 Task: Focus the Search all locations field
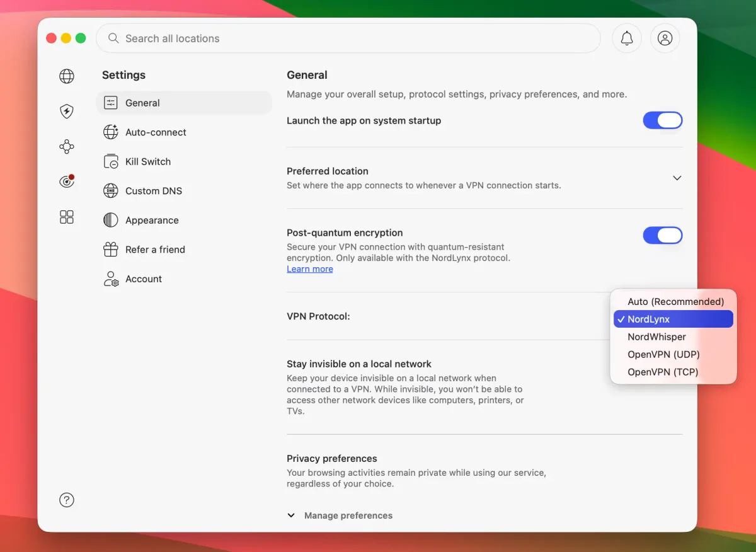(348, 38)
